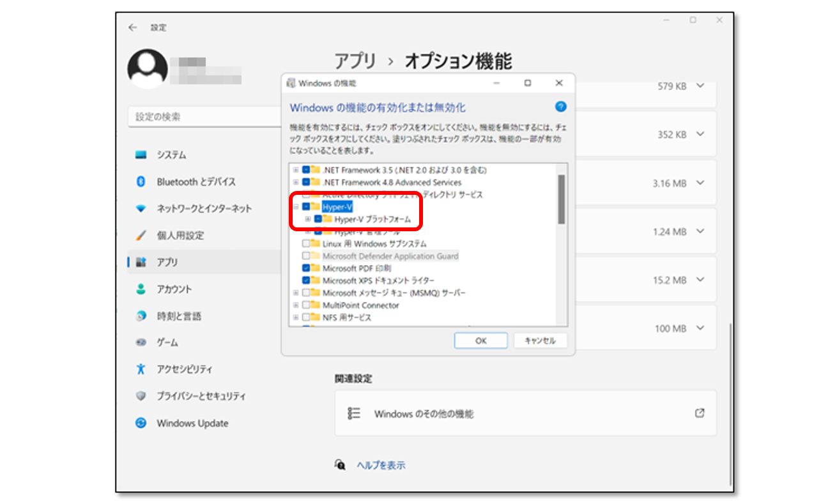Click the ゲーム controller icon
The image size is (837, 504).
[x=141, y=343]
